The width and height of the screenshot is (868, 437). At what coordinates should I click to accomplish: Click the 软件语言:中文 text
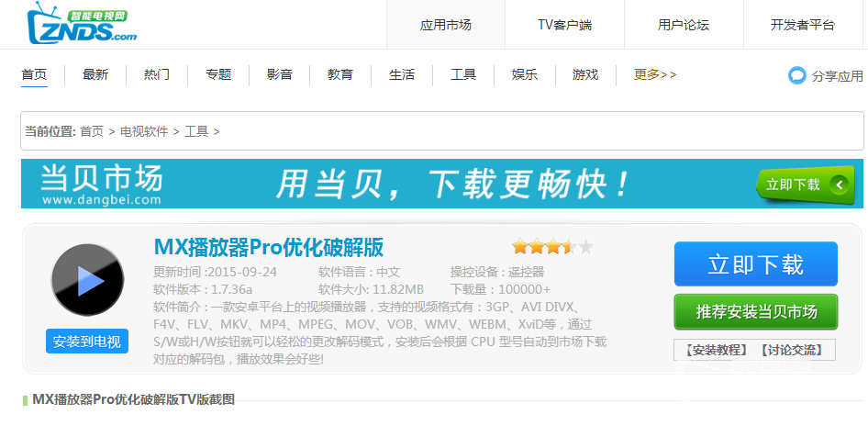pos(360,272)
